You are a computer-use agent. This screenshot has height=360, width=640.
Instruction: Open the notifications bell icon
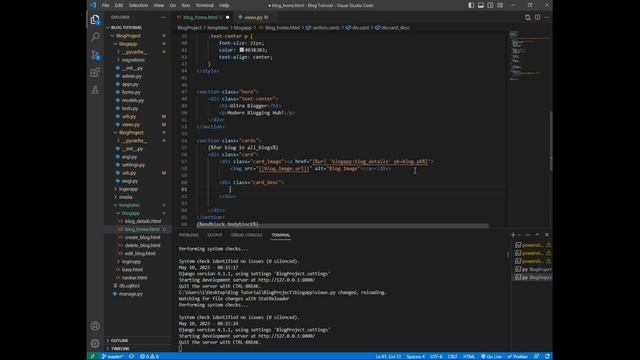[547, 356]
